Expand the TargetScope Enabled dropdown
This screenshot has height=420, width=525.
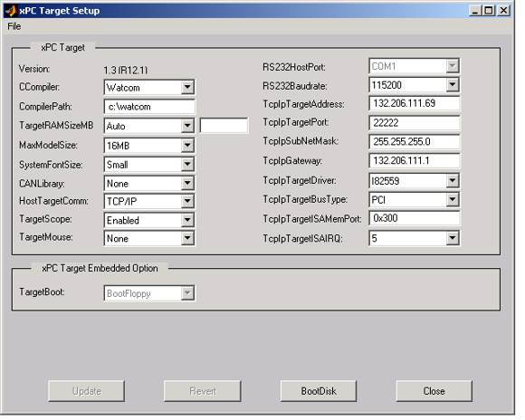click(149, 220)
